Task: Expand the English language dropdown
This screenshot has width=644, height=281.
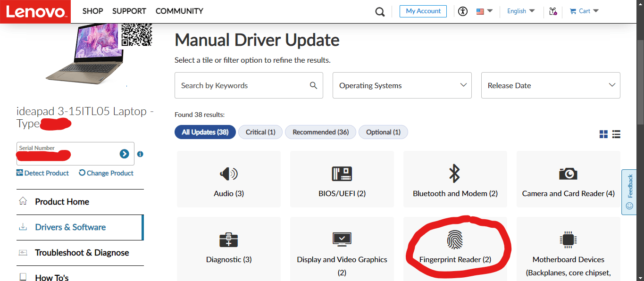Action: (521, 11)
